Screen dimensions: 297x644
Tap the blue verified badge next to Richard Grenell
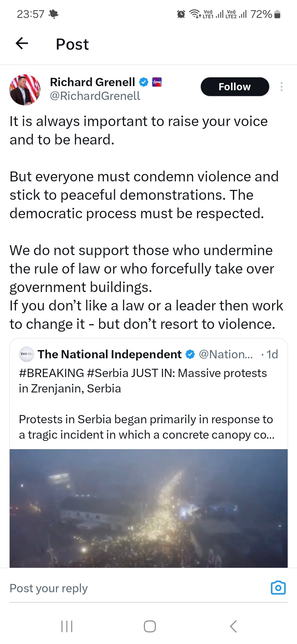pyautogui.click(x=144, y=82)
